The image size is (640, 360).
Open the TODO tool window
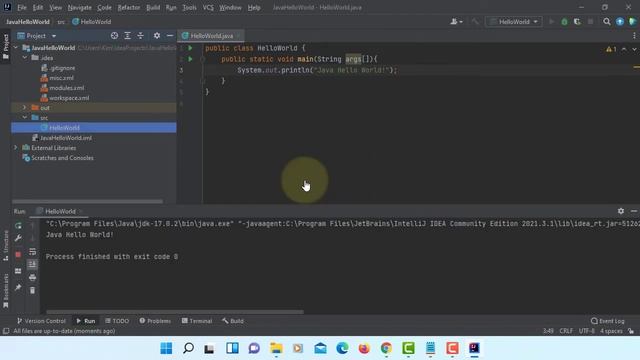pyautogui.click(x=117, y=321)
